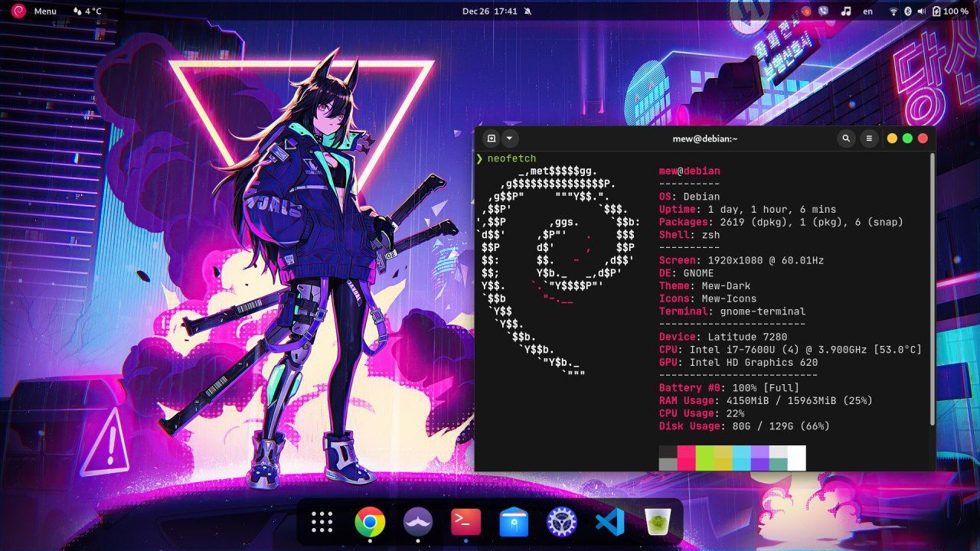Expand the terminal new-tab dropdown arrow
This screenshot has width=980, height=551.
[x=509, y=139]
